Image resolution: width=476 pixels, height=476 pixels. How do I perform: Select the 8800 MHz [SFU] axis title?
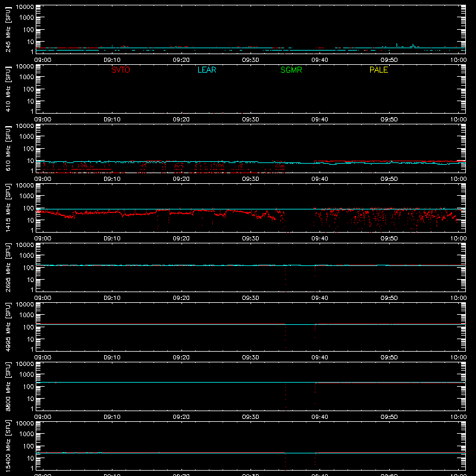8,386
